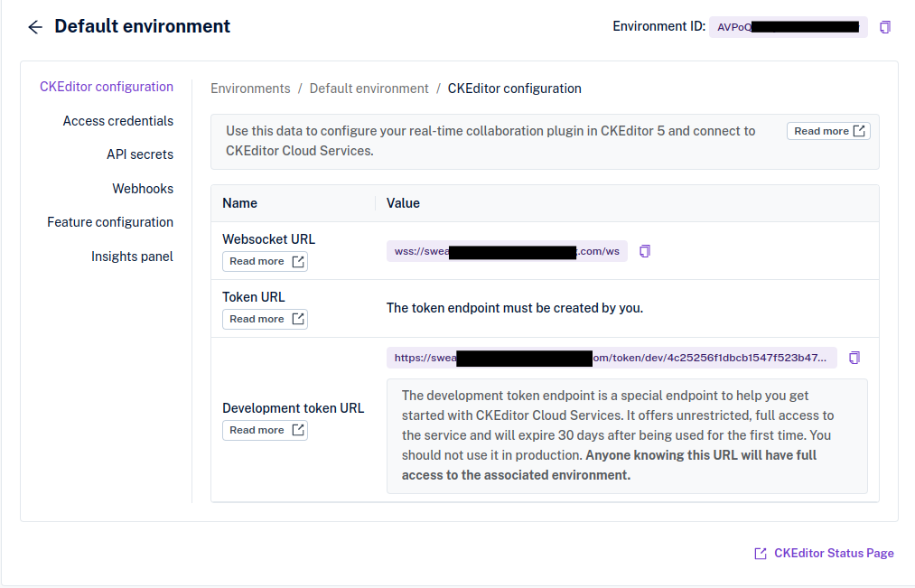This screenshot has width=915, height=588.
Task: Select the Environment ID value field
Action: point(788,27)
